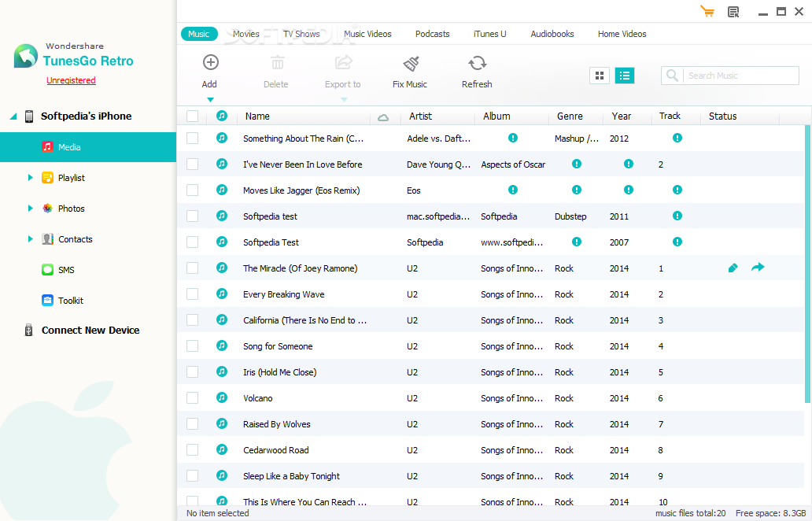The width and height of the screenshot is (812, 521).
Task: Open the register notes icon in title bar
Action: 733,11
